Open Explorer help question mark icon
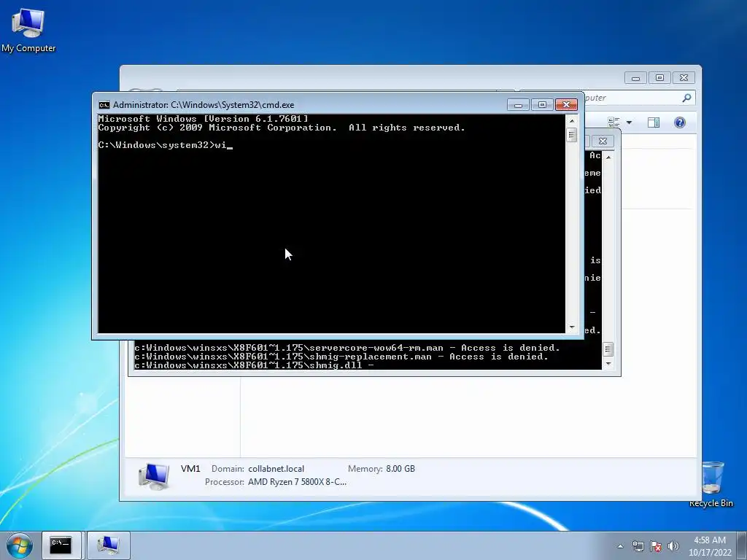Viewport: 747px width, 560px height. 680,122
